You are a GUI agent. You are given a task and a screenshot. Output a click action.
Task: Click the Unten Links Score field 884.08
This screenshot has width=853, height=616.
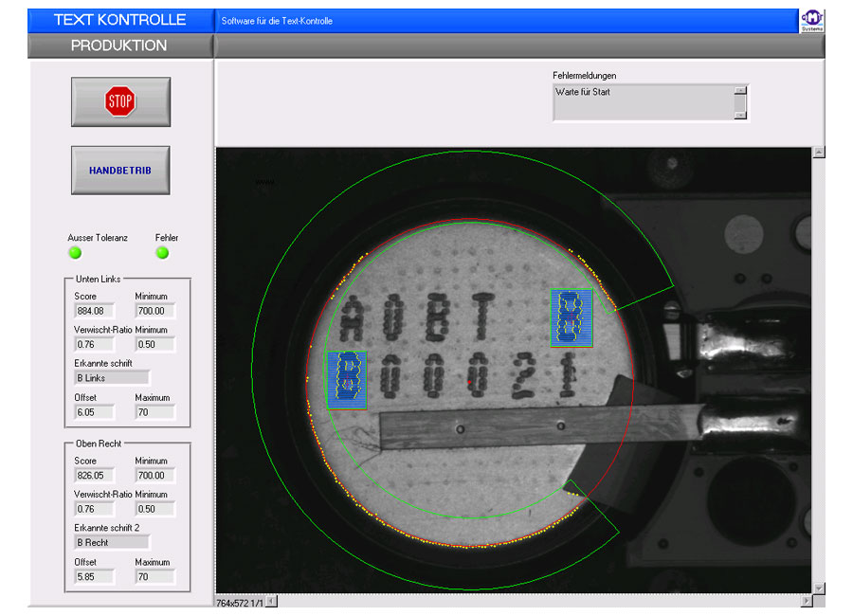[x=93, y=311]
